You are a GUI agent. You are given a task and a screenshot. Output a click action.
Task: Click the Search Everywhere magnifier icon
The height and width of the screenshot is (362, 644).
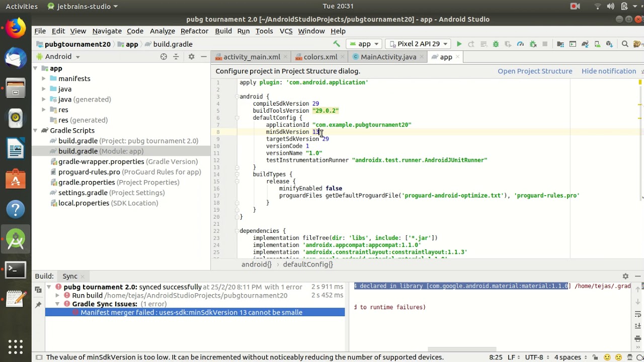point(625,44)
